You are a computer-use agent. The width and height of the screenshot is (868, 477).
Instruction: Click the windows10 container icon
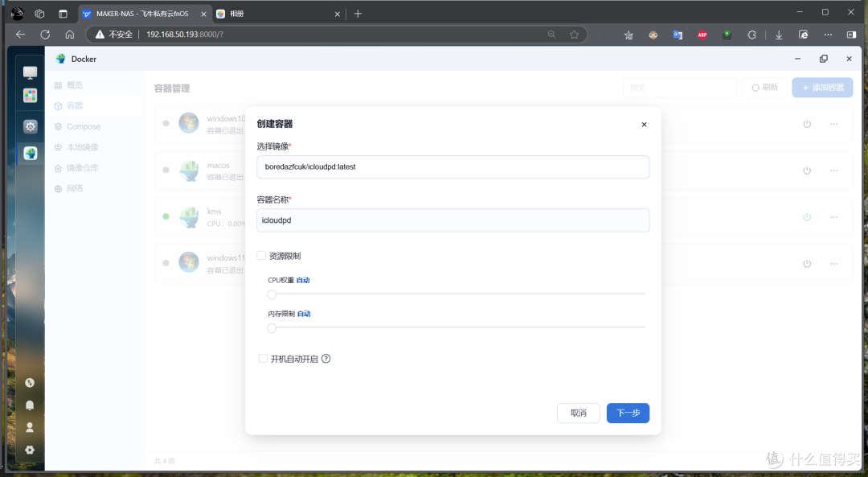click(189, 123)
